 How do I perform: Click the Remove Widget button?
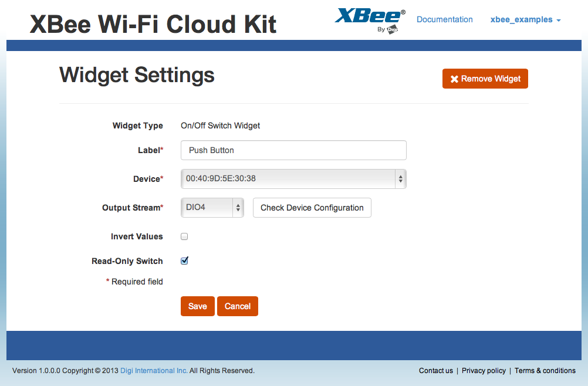pyautogui.click(x=485, y=79)
